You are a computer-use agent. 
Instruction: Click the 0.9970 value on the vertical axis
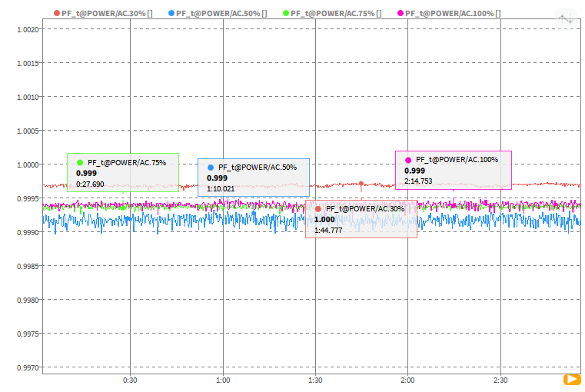pyautogui.click(x=28, y=367)
